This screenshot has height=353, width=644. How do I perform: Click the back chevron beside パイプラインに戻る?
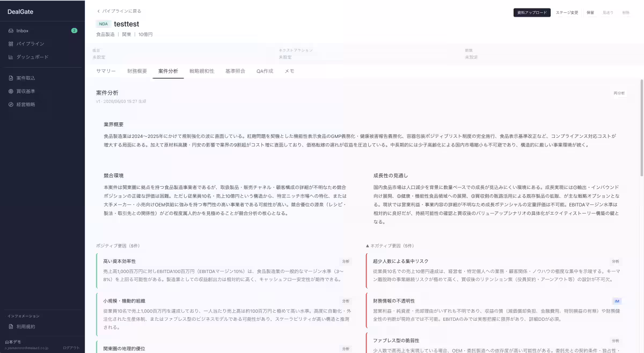point(98,11)
